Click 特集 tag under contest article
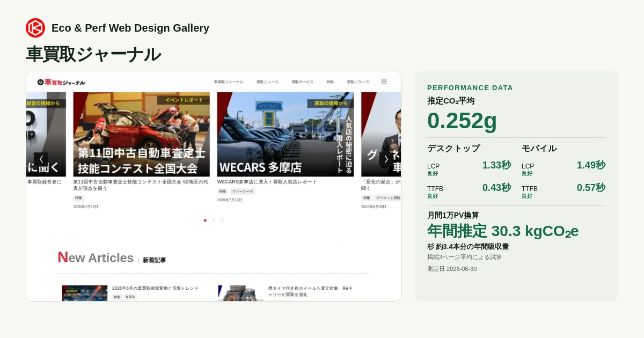644x338 pixels. coord(79,198)
